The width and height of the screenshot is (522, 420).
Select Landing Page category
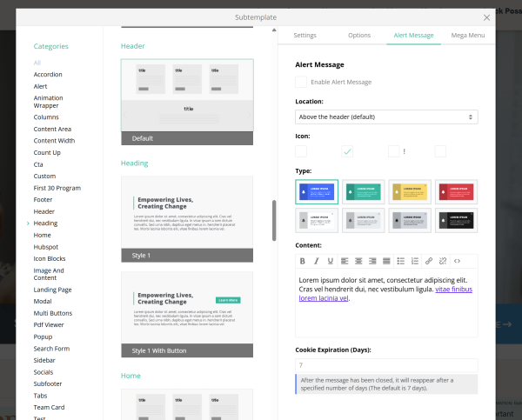pos(52,290)
